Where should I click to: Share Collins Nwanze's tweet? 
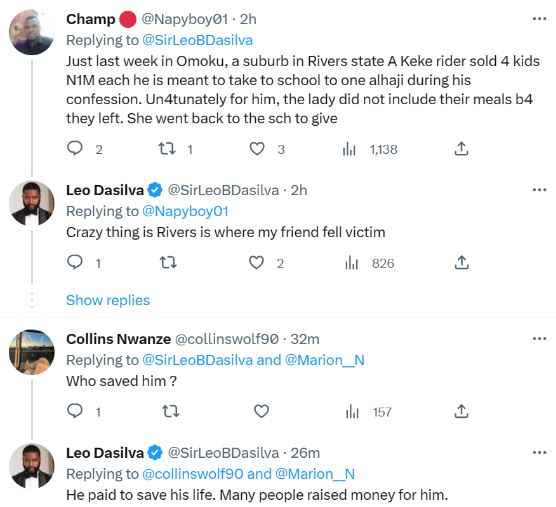[461, 411]
